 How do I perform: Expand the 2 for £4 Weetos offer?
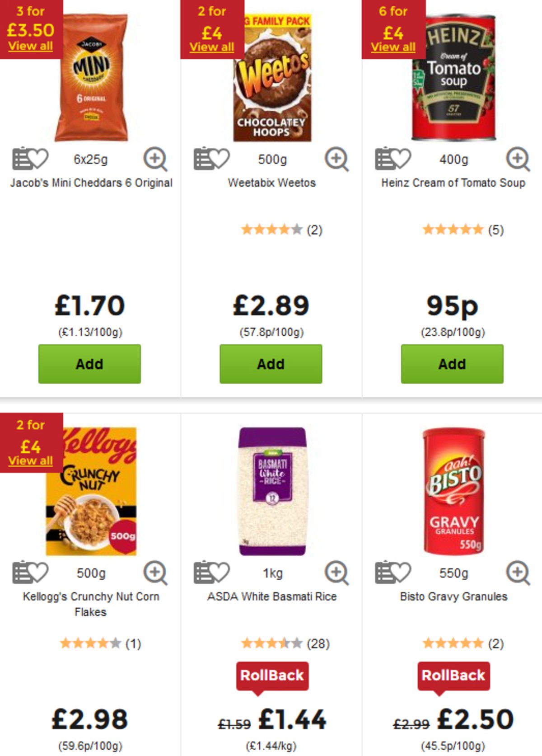point(211,46)
